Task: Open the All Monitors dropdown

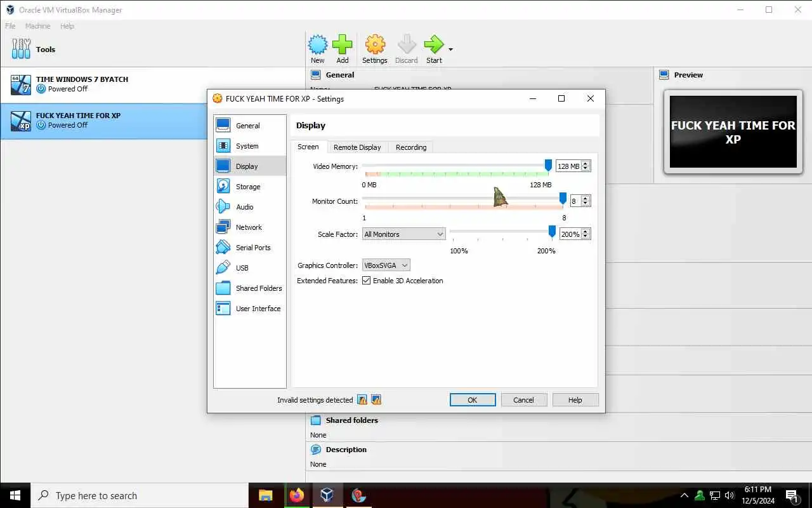Action: click(403, 234)
